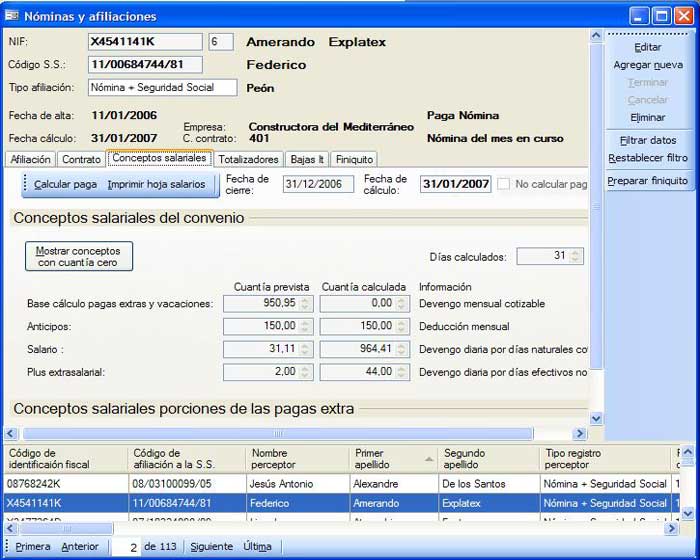The image size is (700, 560).
Task: Click the Calcular paga button
Action: (x=65, y=185)
